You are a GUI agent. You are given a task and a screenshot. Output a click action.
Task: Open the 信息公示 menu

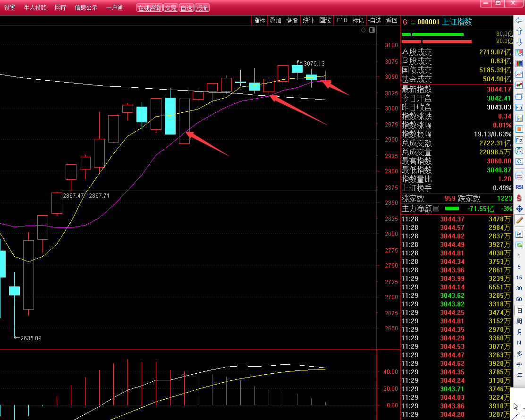coord(86,8)
